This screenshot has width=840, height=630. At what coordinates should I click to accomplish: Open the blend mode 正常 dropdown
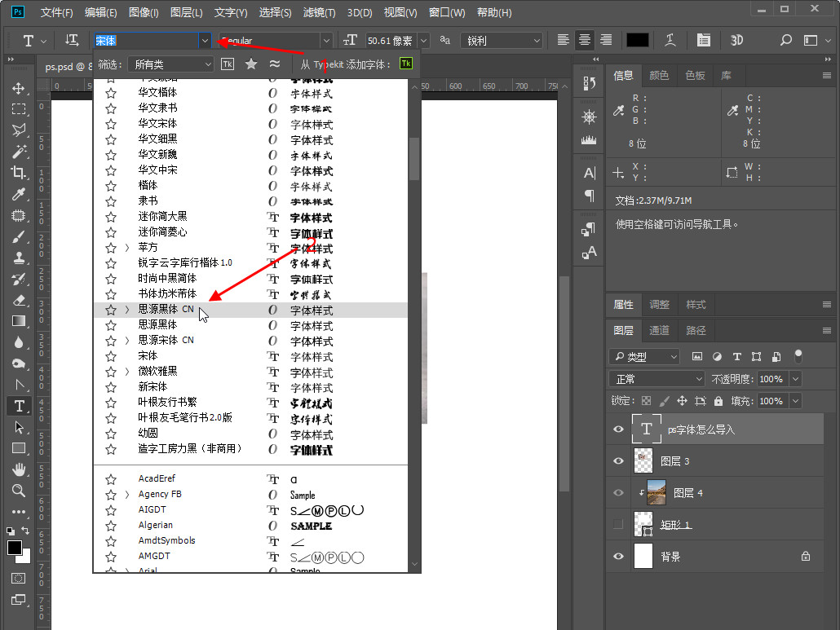(657, 379)
